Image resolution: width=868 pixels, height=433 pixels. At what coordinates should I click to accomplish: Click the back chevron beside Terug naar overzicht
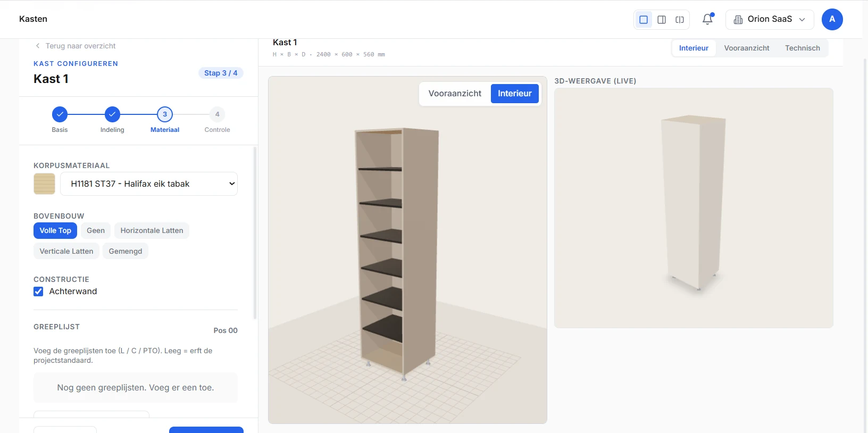(37, 46)
